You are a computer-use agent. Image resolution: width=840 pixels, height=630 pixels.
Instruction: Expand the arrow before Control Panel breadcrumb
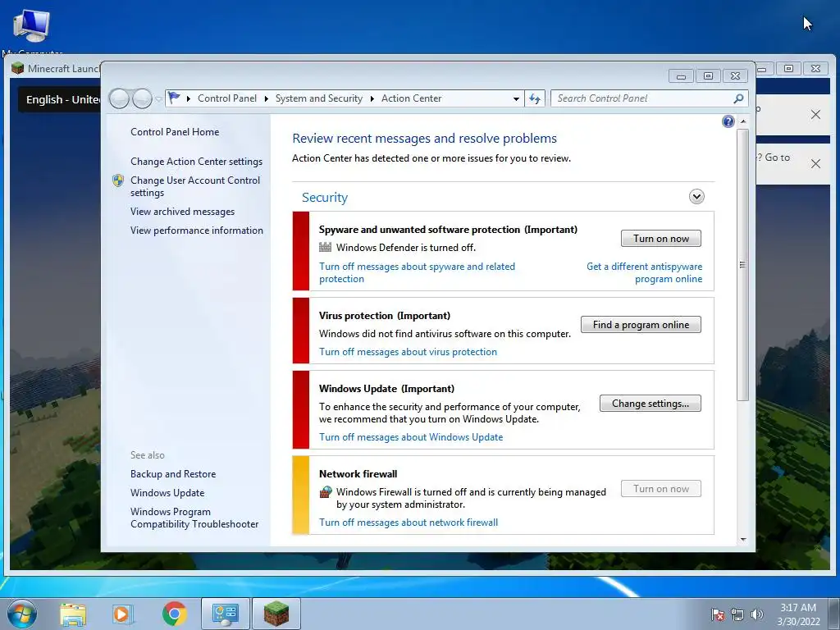pyautogui.click(x=189, y=98)
